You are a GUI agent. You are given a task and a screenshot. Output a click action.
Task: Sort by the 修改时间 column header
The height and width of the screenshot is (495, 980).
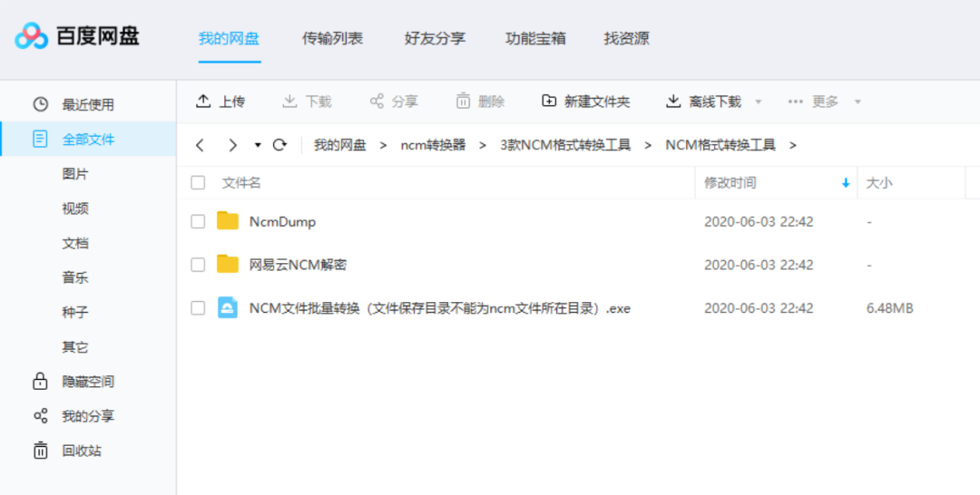point(730,183)
